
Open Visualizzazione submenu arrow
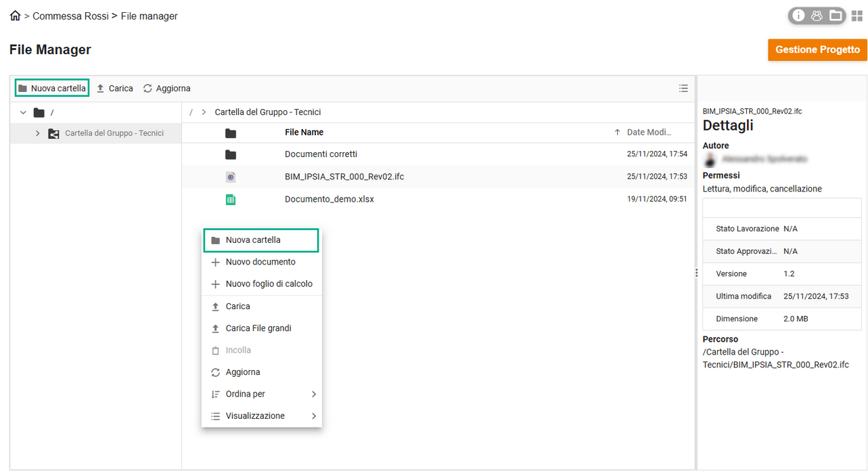[314, 416]
